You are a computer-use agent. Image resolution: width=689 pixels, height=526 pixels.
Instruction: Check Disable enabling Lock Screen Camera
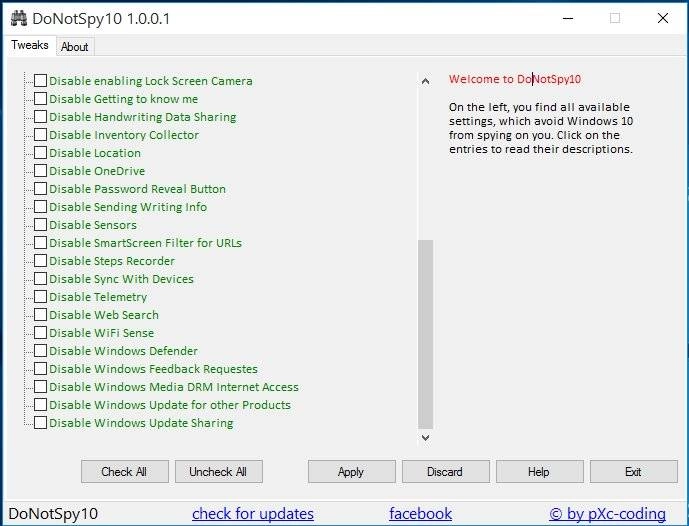point(40,80)
